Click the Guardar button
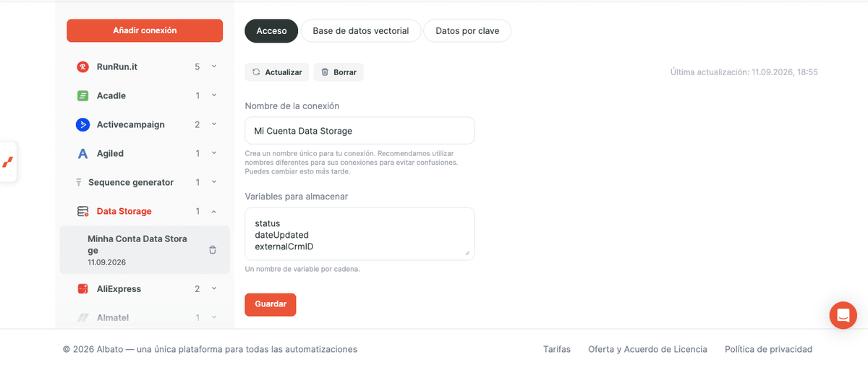Viewport: 868px width, 365px height. point(271,304)
